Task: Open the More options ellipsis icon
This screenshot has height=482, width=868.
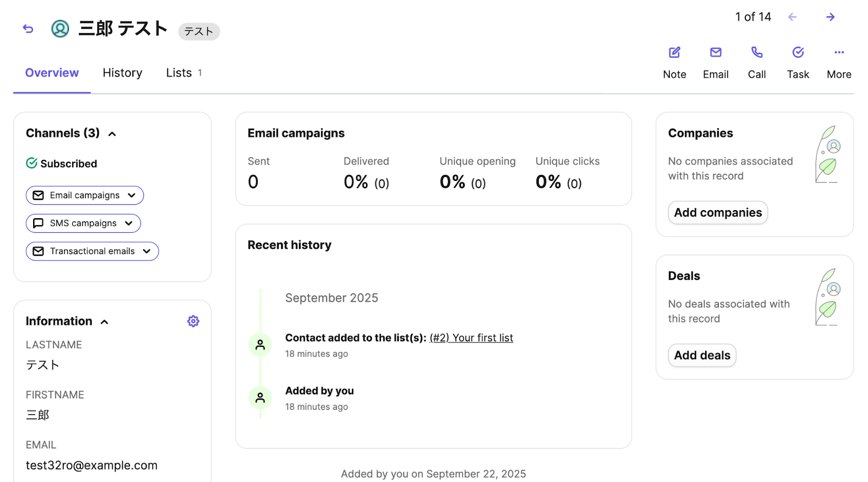Action: pyautogui.click(x=839, y=53)
